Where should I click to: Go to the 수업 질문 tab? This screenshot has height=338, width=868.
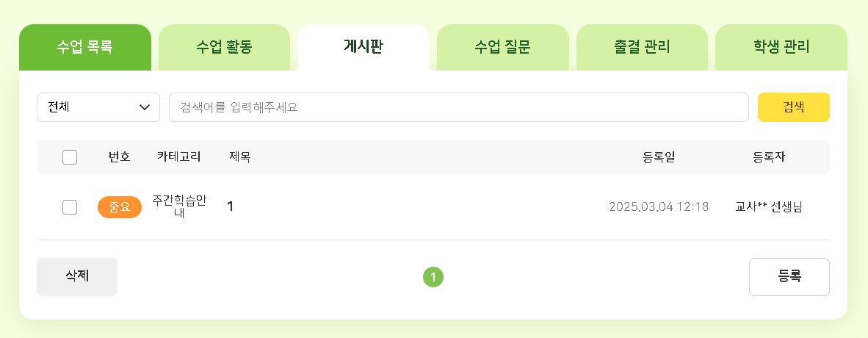pyautogui.click(x=502, y=48)
